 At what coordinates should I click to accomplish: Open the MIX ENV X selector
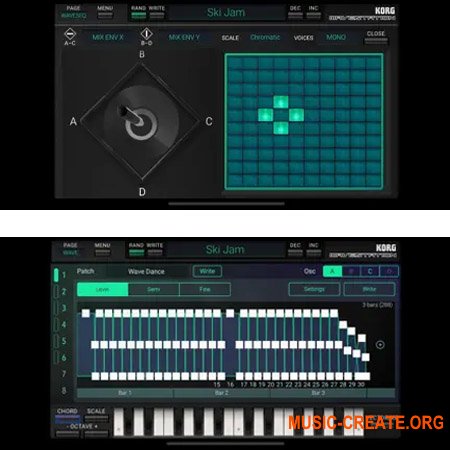click(108, 37)
